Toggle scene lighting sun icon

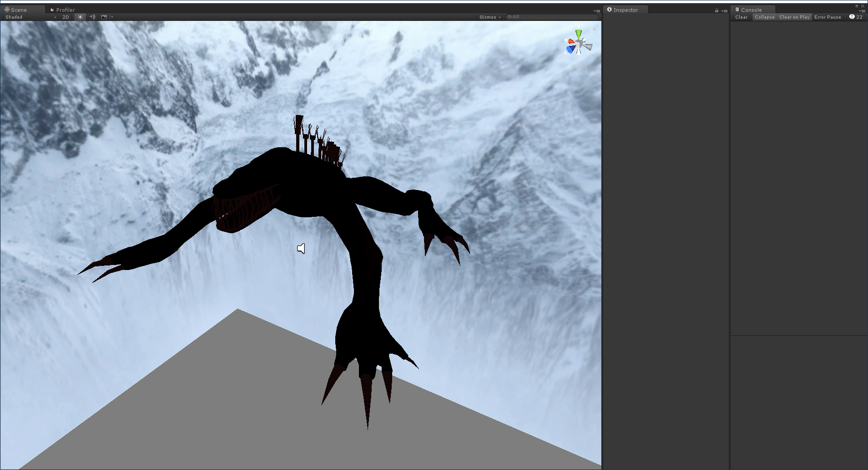click(80, 17)
